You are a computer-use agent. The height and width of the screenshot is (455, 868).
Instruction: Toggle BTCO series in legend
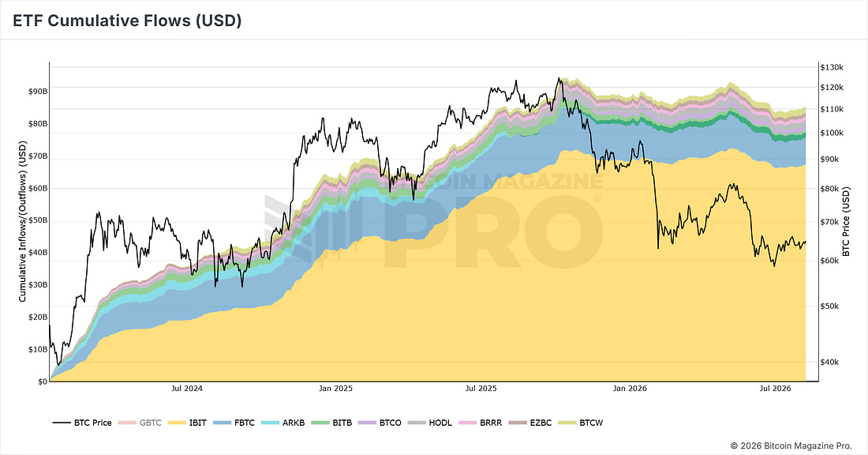click(x=380, y=423)
